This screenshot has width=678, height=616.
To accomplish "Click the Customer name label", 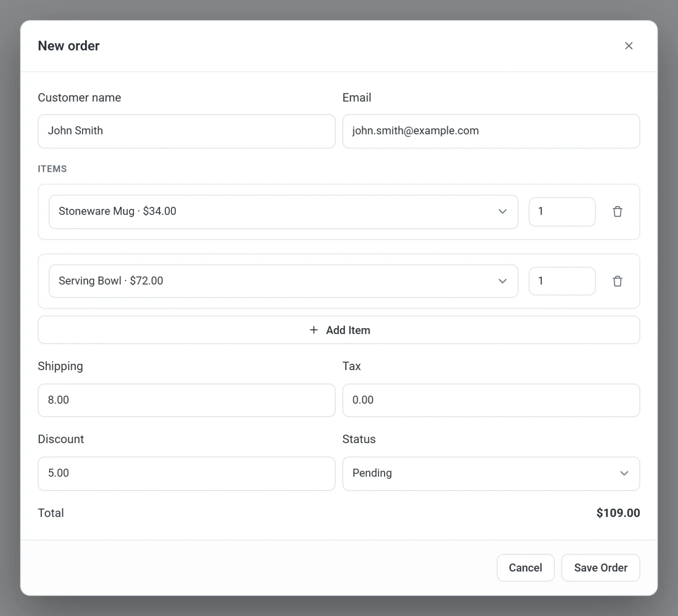I will click(79, 98).
